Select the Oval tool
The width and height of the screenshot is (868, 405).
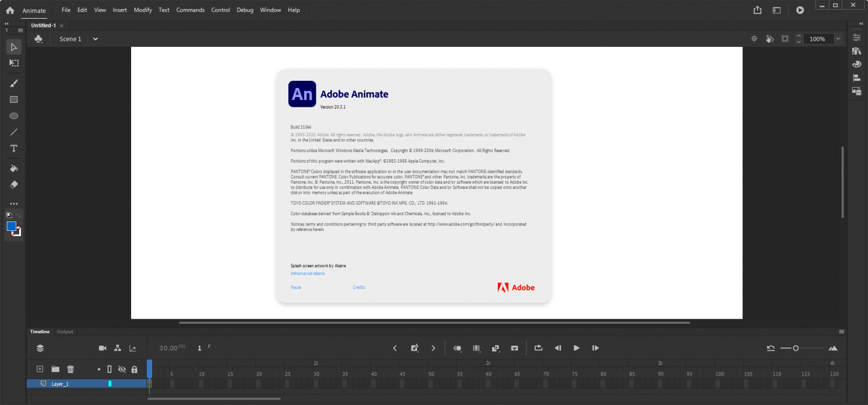tap(14, 116)
